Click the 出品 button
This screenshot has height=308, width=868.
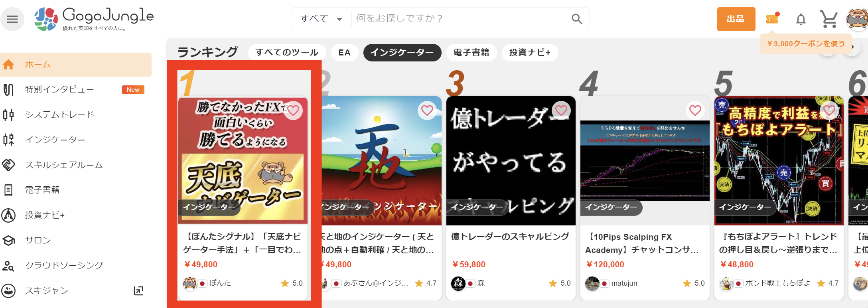(736, 19)
